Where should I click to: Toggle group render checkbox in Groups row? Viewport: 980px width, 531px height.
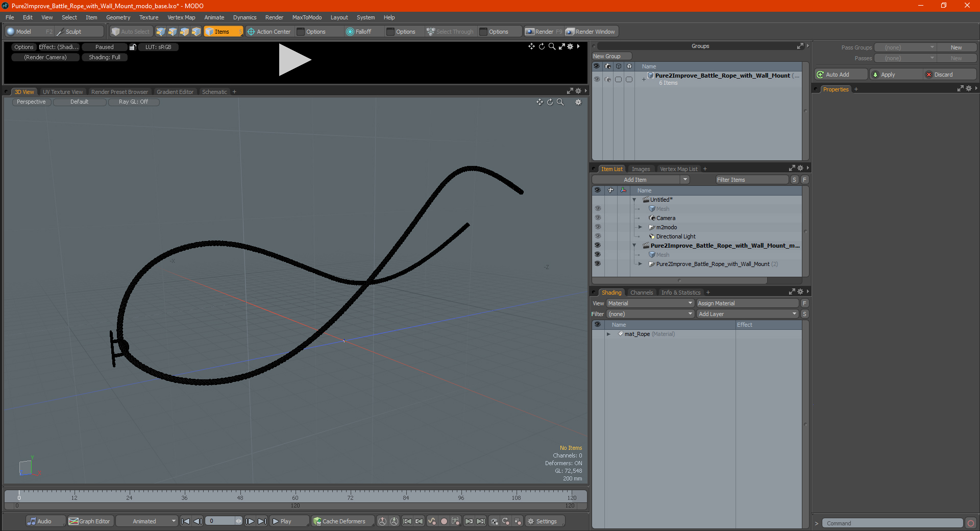point(607,79)
